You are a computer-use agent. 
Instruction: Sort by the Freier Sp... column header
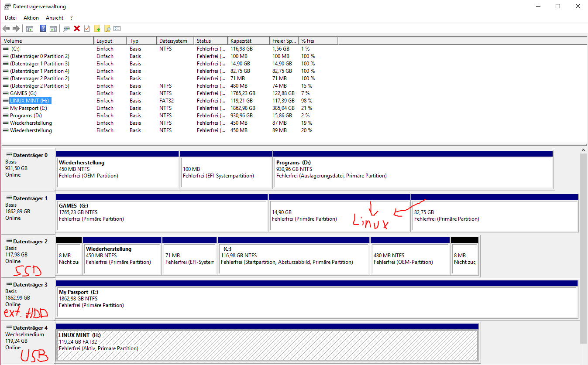[284, 41]
